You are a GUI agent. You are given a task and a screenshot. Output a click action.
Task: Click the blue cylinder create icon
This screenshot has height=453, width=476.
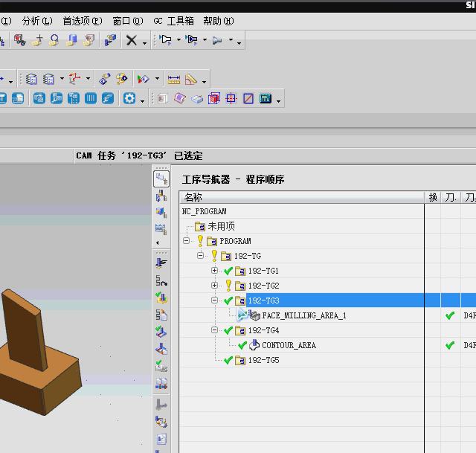tap(71, 40)
